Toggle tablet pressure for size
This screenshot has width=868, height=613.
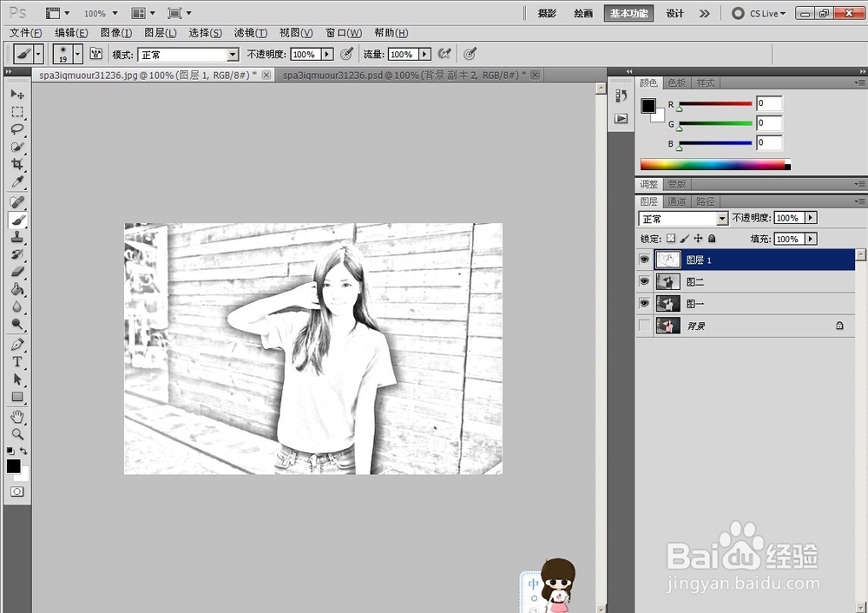coord(470,54)
